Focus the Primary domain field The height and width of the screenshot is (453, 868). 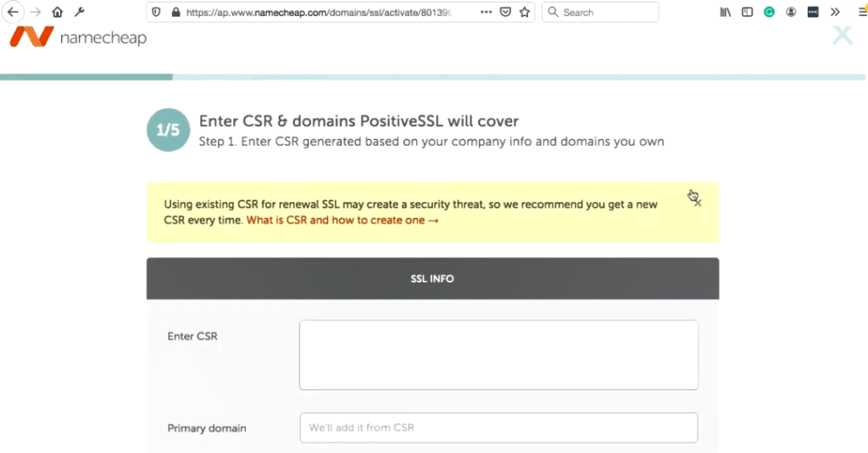tap(498, 428)
